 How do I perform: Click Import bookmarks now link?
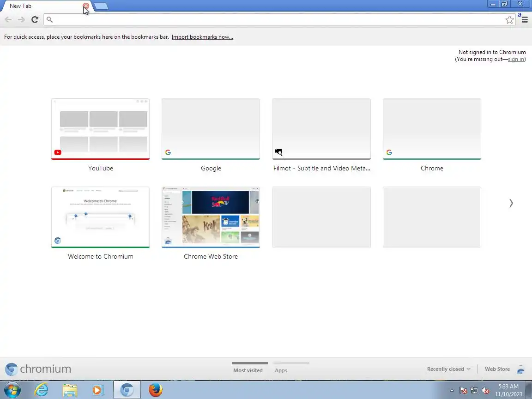[x=202, y=37]
